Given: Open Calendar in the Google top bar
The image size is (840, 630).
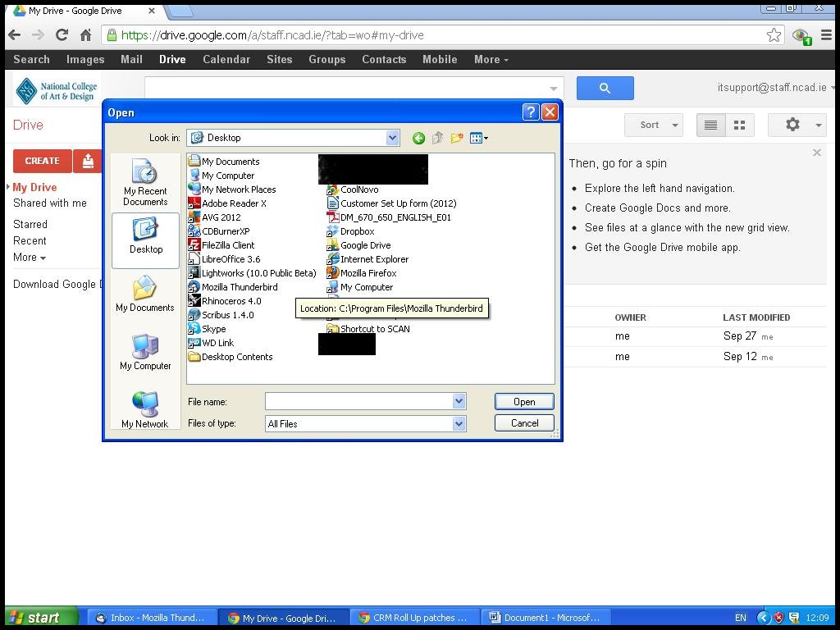Looking at the screenshot, I should 226,59.
